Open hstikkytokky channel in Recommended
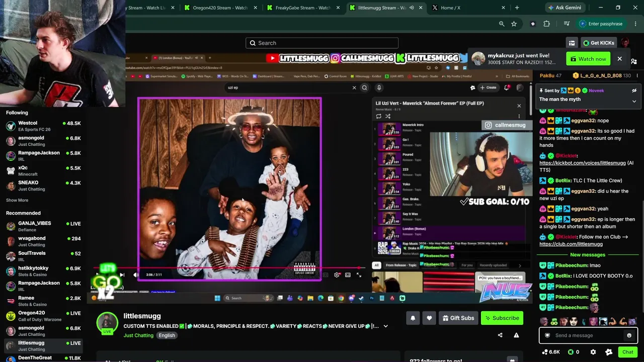Screen dimensions: 644x362 (43, 271)
